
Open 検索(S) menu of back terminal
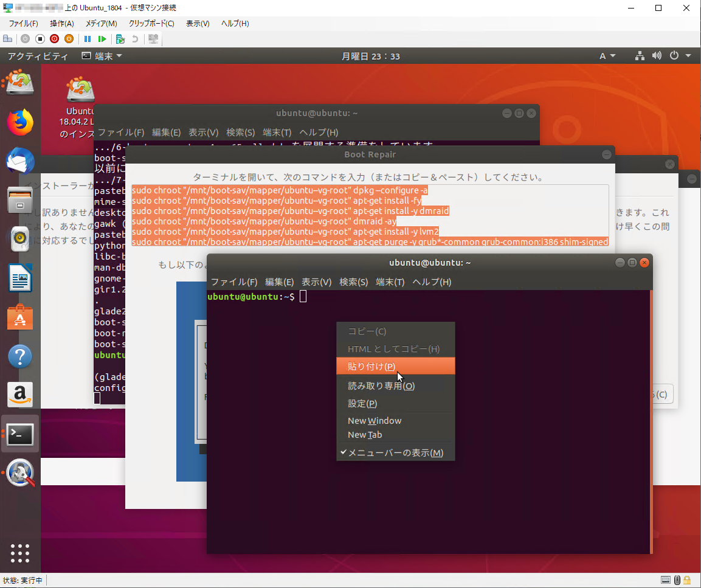tap(240, 133)
